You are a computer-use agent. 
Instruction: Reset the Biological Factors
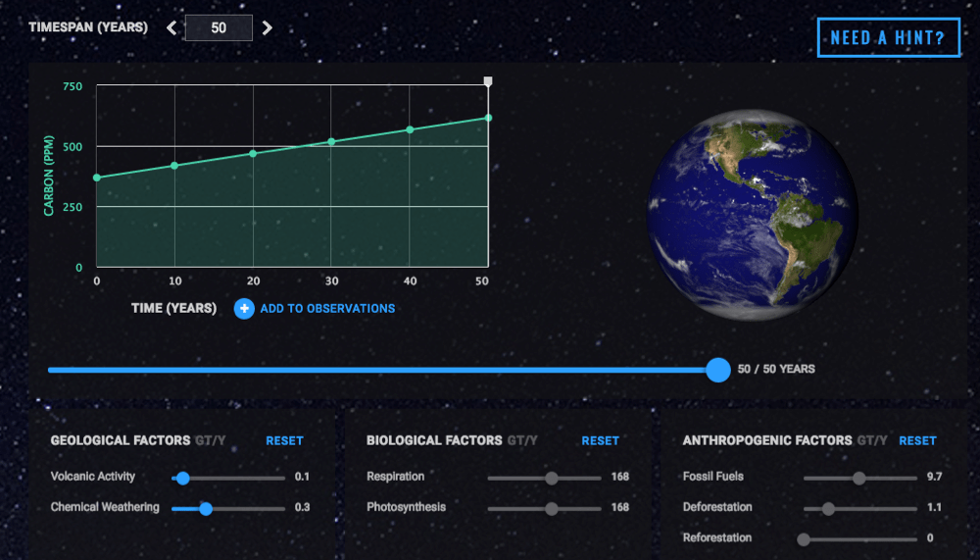(600, 440)
